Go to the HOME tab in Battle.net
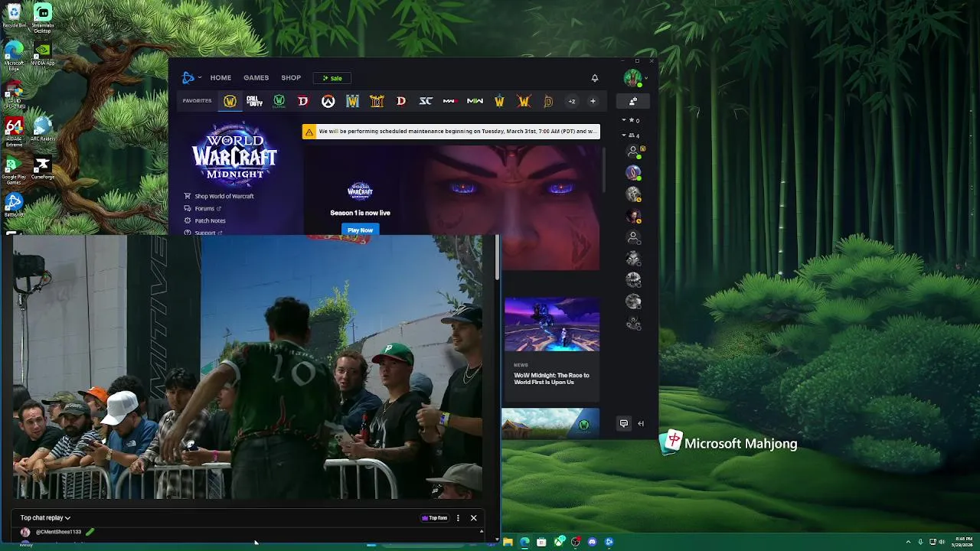 click(220, 77)
